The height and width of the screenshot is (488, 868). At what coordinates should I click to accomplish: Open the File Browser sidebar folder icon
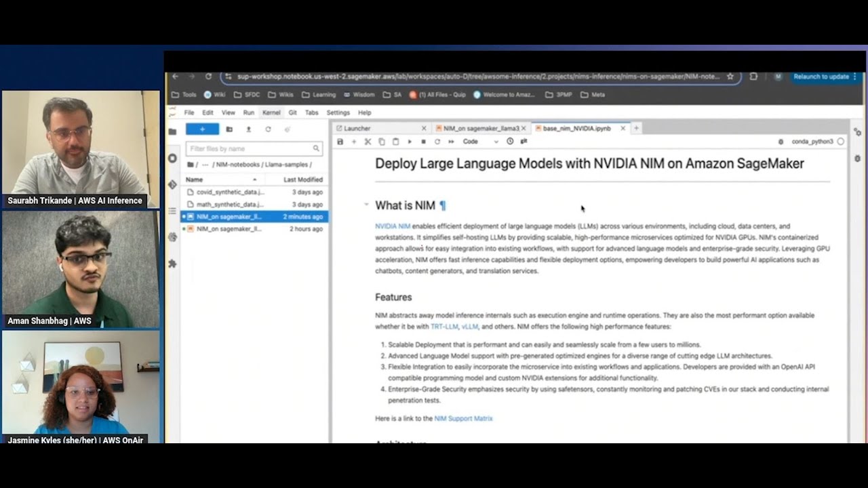pyautogui.click(x=172, y=131)
